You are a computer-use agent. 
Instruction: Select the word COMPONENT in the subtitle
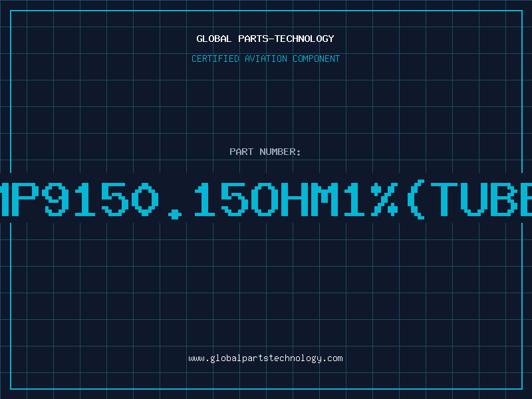(317, 59)
